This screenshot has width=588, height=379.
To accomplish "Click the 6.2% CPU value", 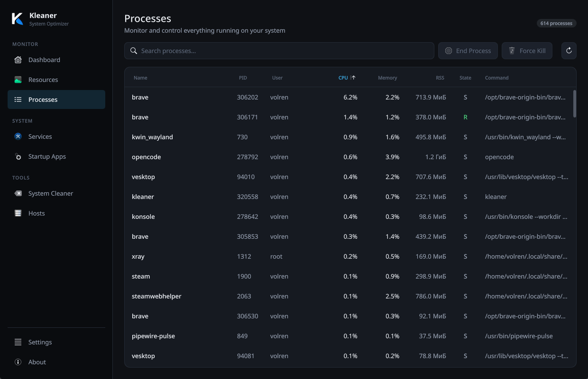I will 350,97.
